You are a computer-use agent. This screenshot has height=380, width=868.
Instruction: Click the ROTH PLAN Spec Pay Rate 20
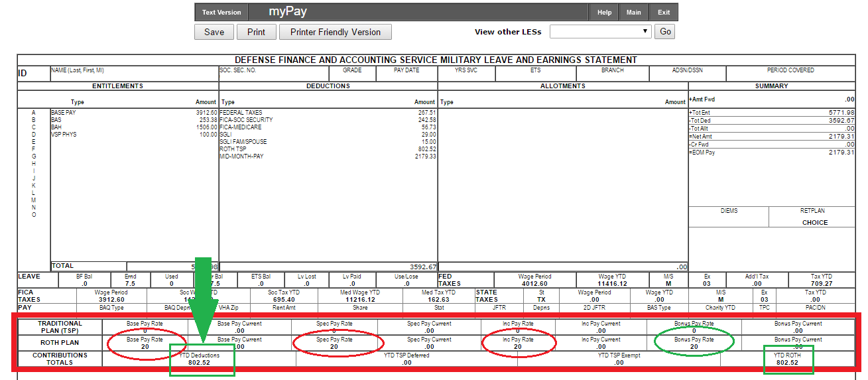tap(334, 346)
